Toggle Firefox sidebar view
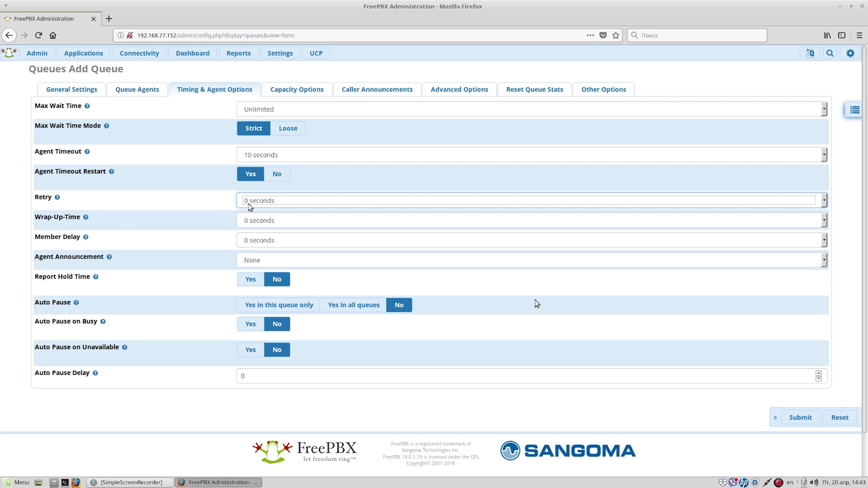Screen dimensions: 868x488 tap(842, 35)
